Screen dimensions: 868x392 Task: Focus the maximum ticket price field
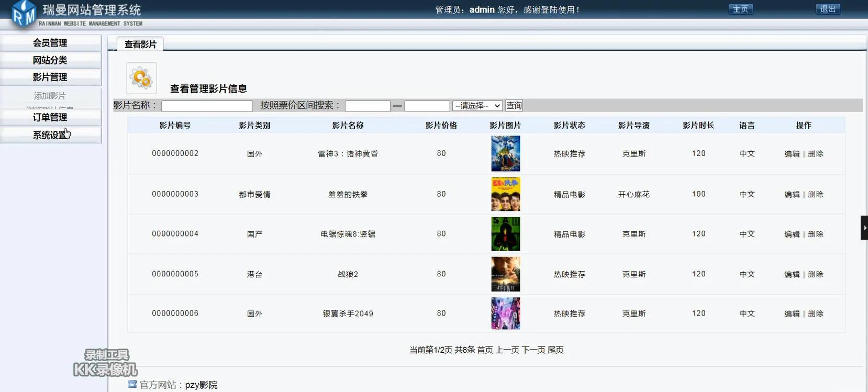[427, 106]
